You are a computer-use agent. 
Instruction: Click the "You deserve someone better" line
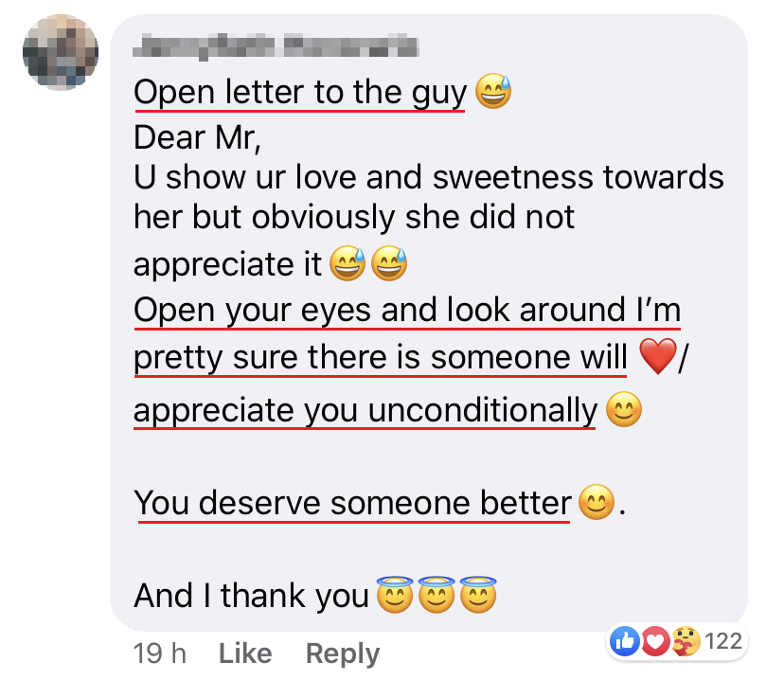tap(351, 503)
